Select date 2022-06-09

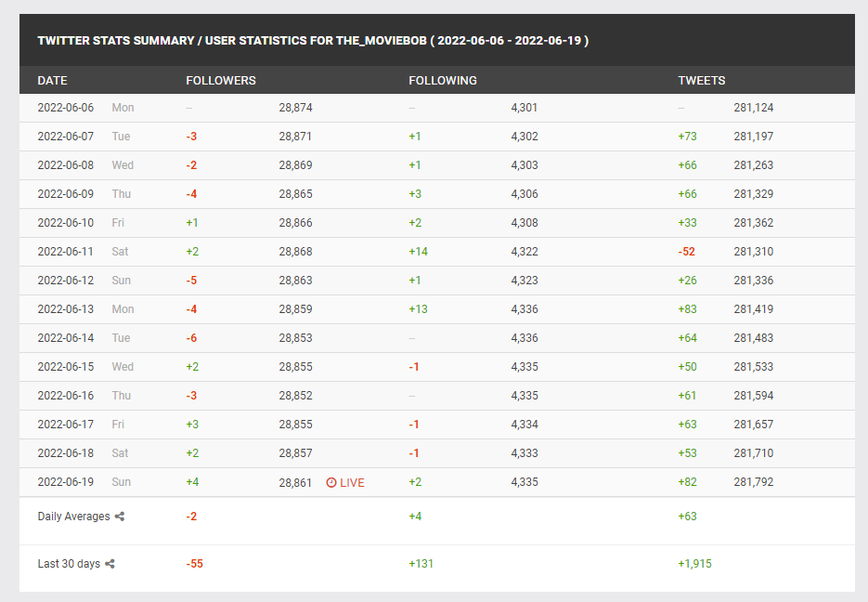[x=66, y=194]
